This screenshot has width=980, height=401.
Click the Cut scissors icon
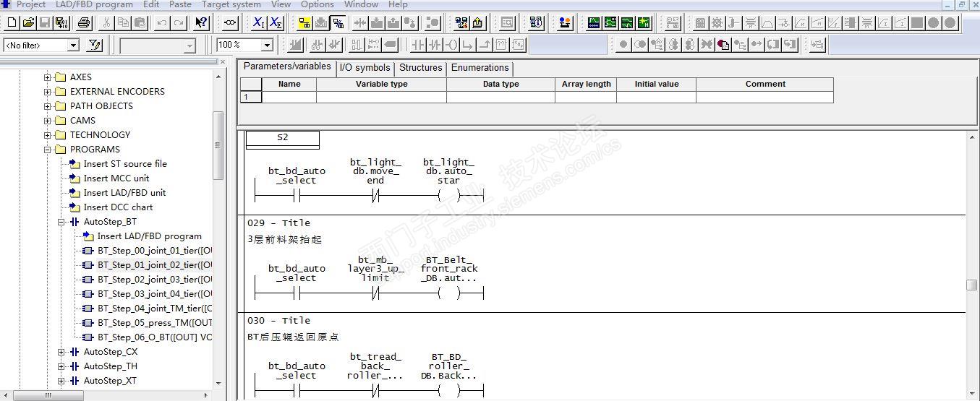point(106,23)
